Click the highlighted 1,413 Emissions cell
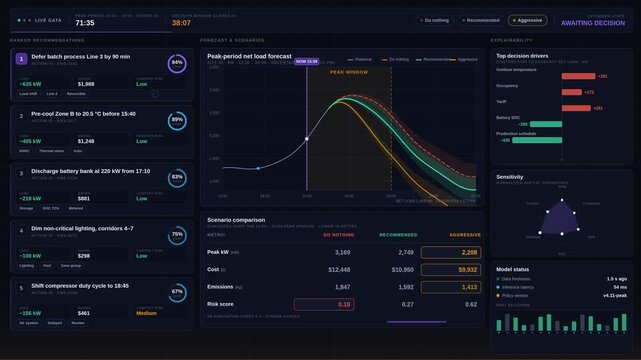Screen dimensions: 641x360 tap(451, 287)
